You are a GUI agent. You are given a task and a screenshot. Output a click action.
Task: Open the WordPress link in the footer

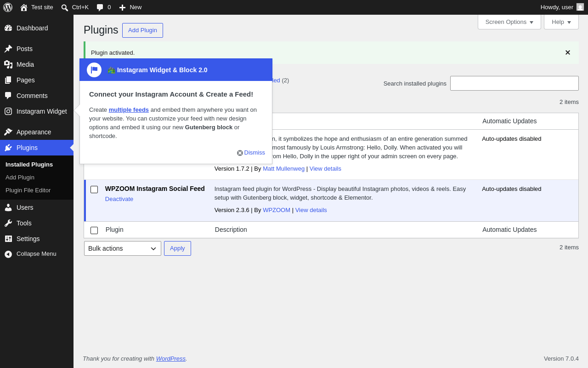coord(171,358)
